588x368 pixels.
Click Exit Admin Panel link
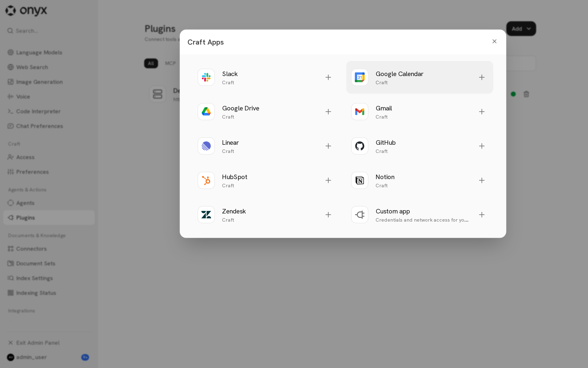click(x=49, y=342)
